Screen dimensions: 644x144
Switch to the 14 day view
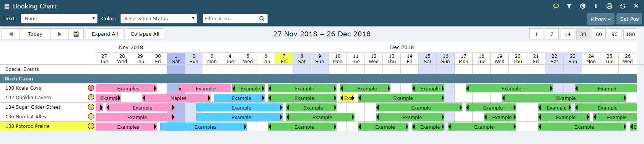pyautogui.click(x=568, y=34)
